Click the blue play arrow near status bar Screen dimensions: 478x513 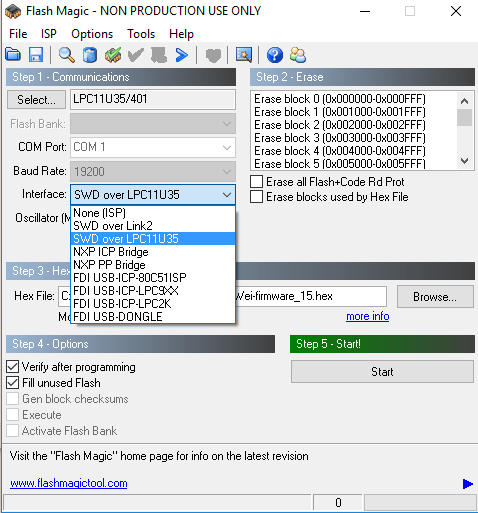tap(468, 483)
